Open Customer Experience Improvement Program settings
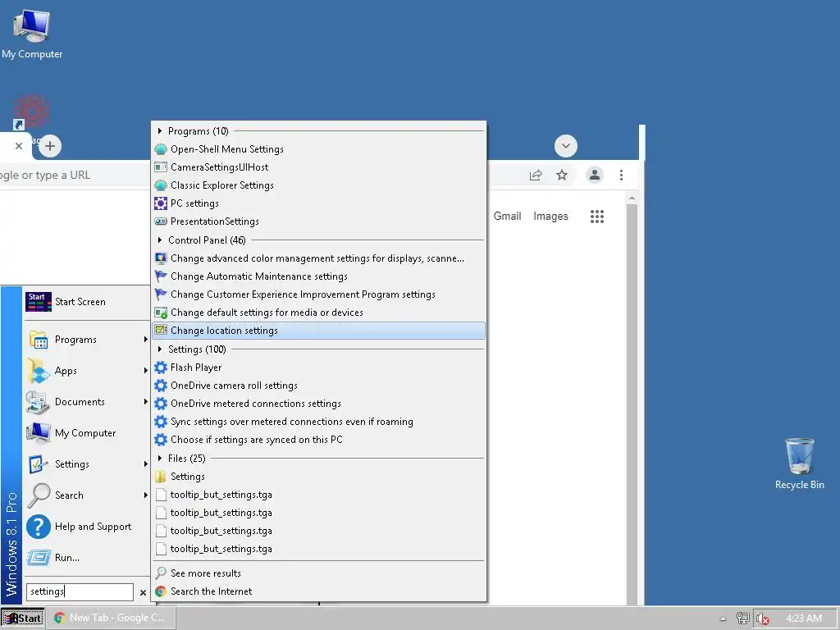The image size is (840, 630). (x=319, y=294)
